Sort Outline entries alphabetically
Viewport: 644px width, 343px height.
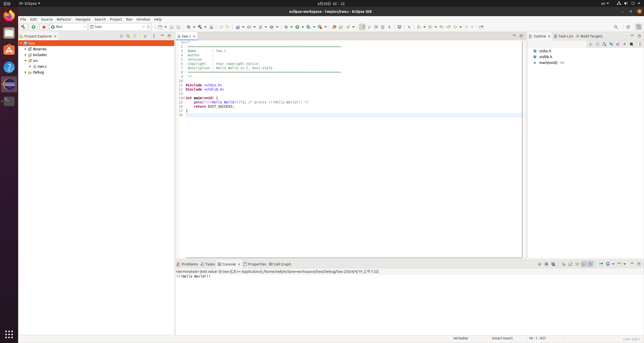pyautogui.click(x=604, y=44)
